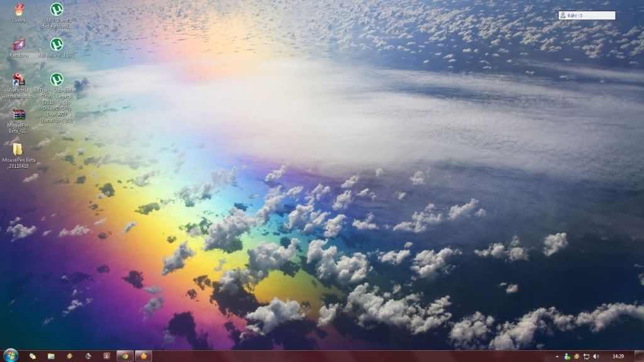644x362 pixels.
Task: Launch the star-shaped pinned app on the taskbar
Action: (x=143, y=356)
